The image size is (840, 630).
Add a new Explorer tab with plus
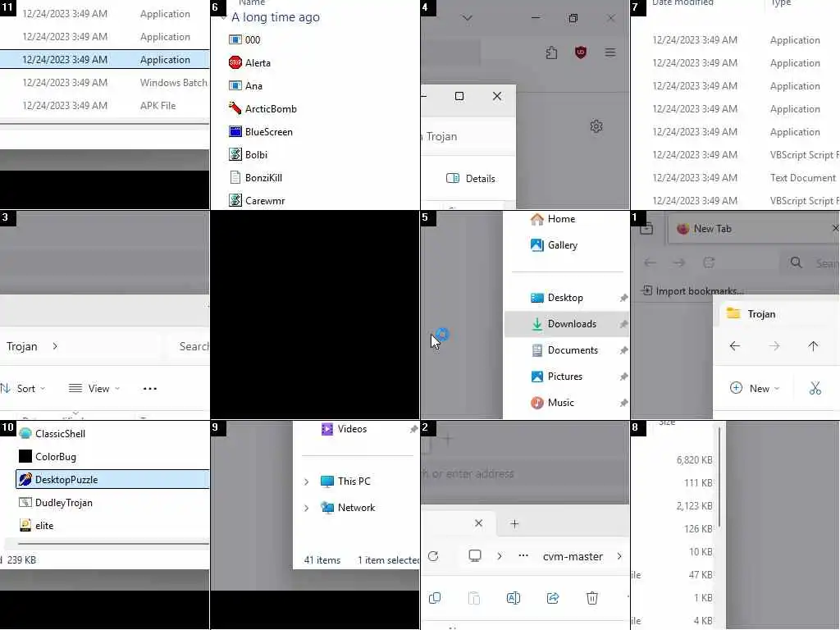[514, 523]
